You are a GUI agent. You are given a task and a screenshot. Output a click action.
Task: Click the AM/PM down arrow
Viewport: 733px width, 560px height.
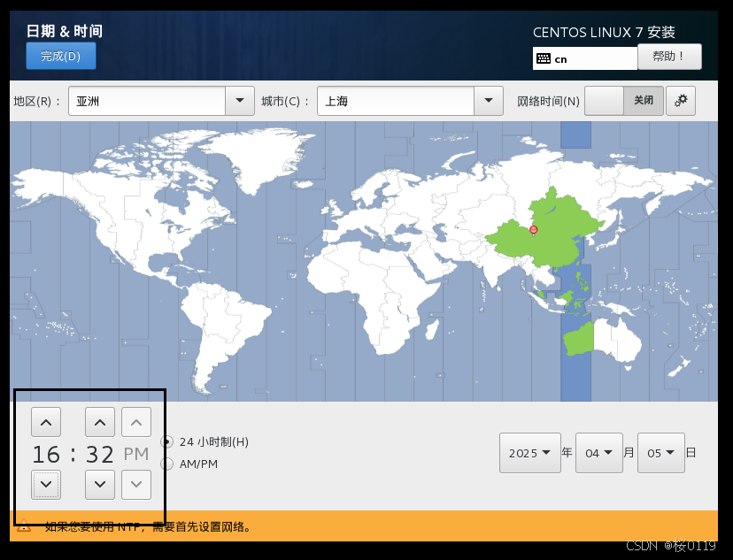coord(136,484)
